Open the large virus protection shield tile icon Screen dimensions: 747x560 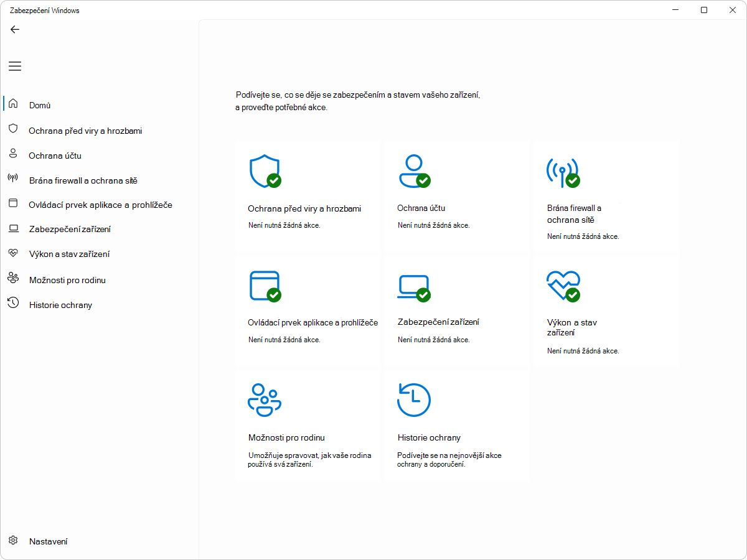point(265,172)
